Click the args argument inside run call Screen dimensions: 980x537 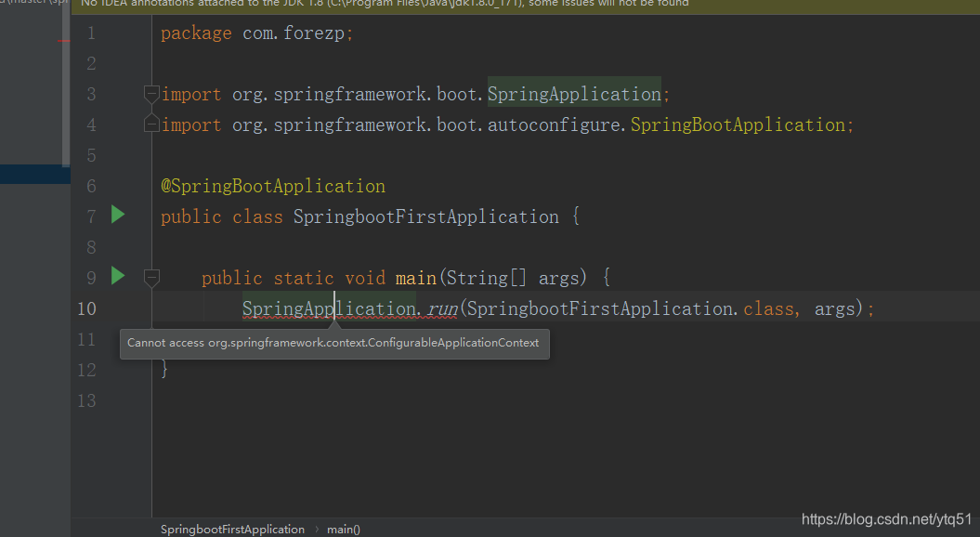tap(833, 308)
